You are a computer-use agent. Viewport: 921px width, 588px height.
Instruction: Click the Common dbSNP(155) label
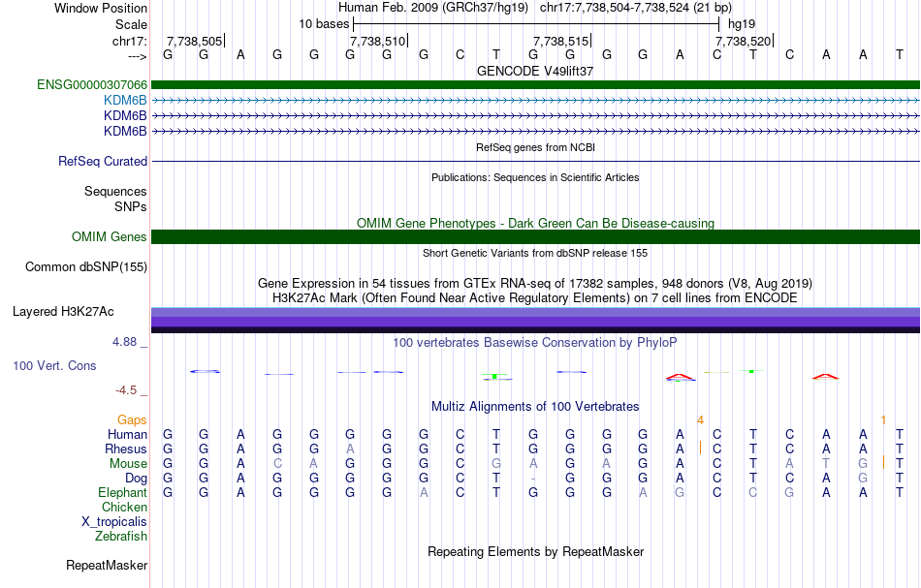pyautogui.click(x=86, y=267)
